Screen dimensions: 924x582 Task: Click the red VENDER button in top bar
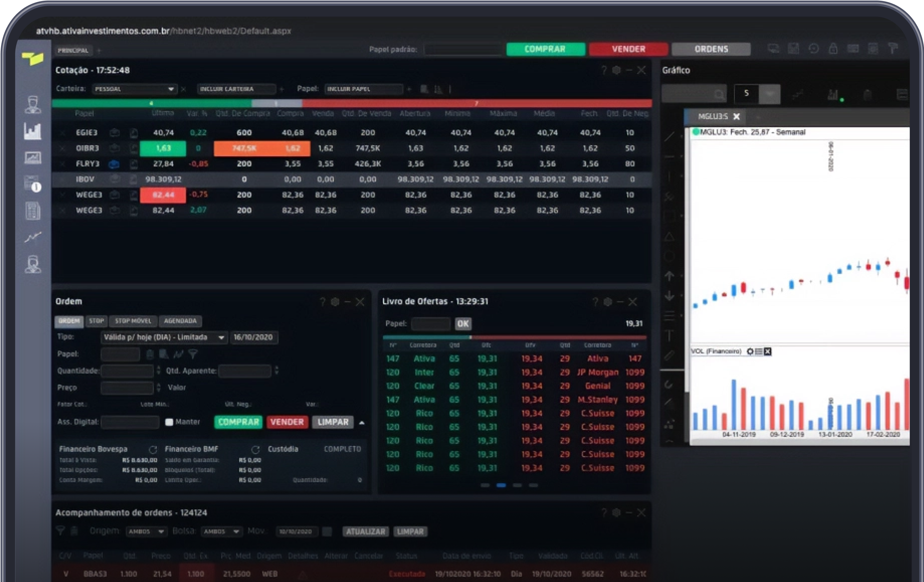point(628,49)
